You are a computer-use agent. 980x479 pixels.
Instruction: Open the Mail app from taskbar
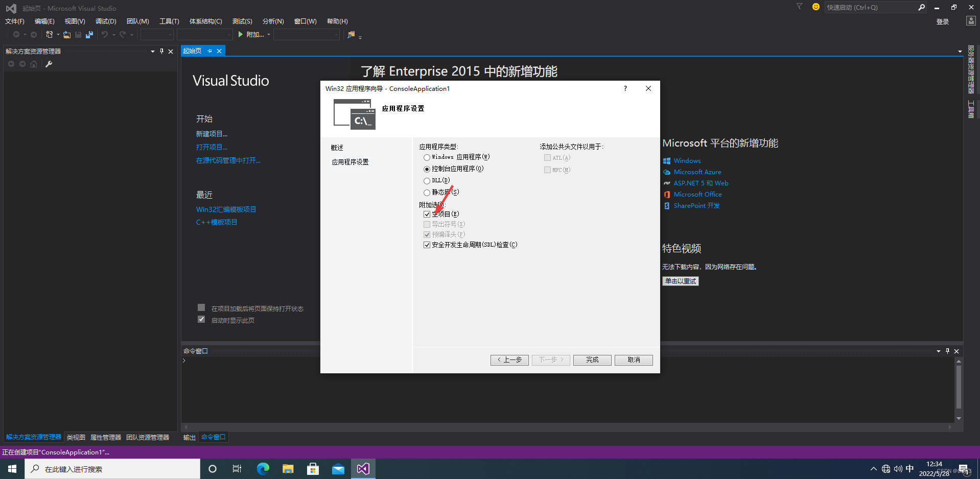click(338, 469)
